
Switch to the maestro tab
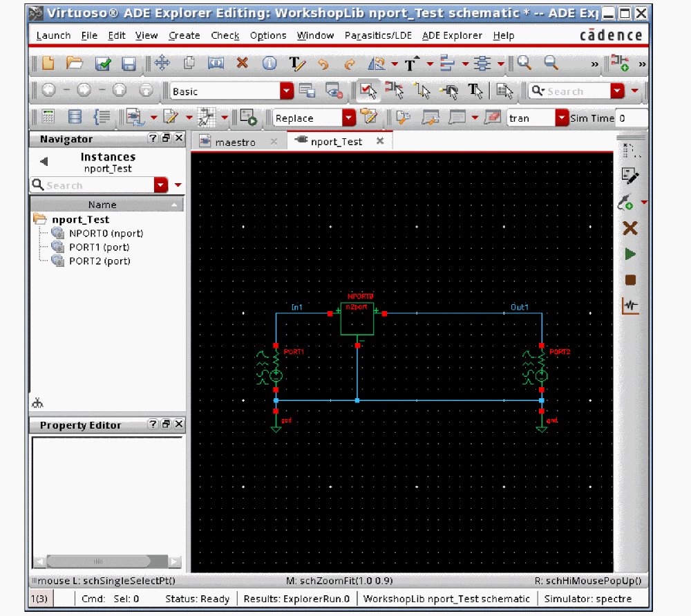click(x=235, y=142)
